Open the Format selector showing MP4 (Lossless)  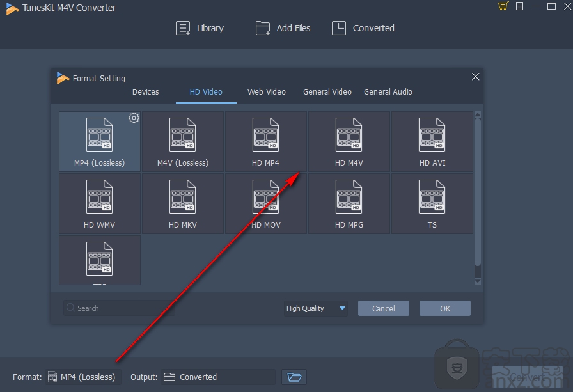click(x=83, y=377)
